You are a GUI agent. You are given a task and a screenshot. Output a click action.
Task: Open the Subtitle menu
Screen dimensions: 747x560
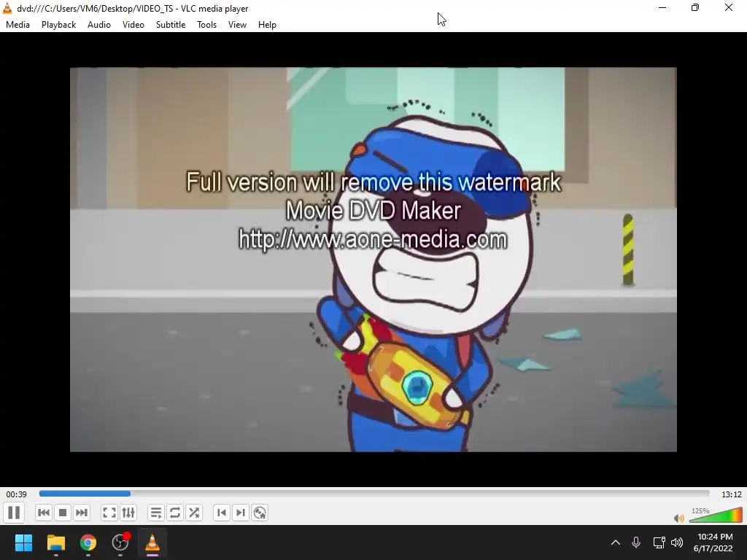(x=171, y=25)
